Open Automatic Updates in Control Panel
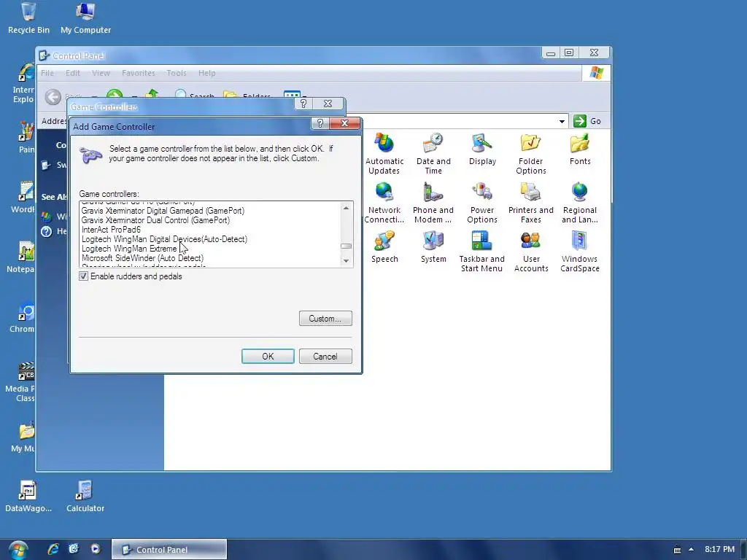This screenshot has width=747, height=560. [384, 153]
